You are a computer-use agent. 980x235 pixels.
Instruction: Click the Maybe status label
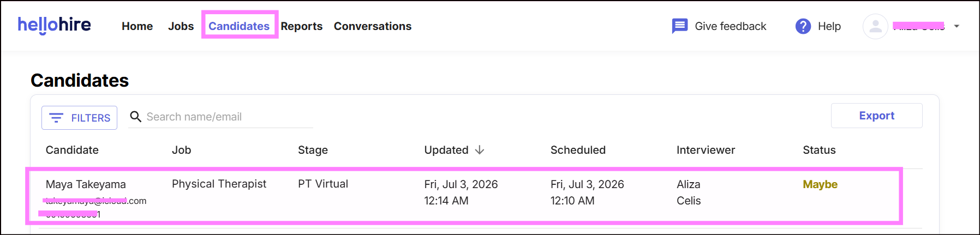820,184
